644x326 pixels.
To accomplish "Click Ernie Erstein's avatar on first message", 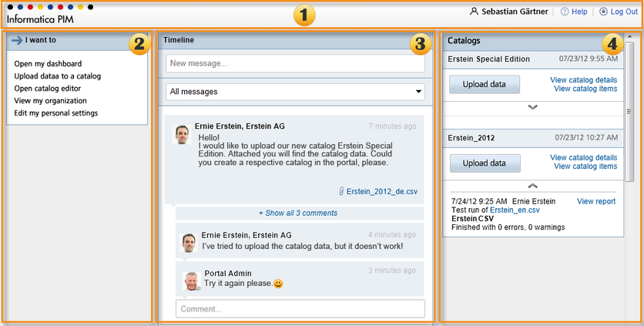I will [x=181, y=134].
